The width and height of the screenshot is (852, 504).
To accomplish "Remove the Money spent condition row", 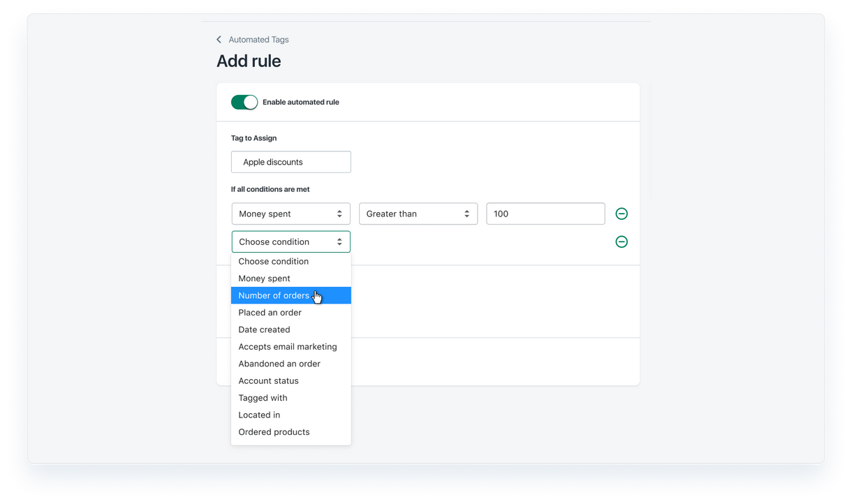I will tap(621, 214).
